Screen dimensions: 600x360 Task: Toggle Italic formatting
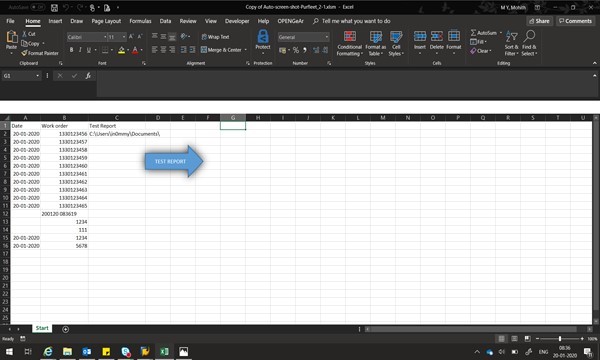coord(80,50)
